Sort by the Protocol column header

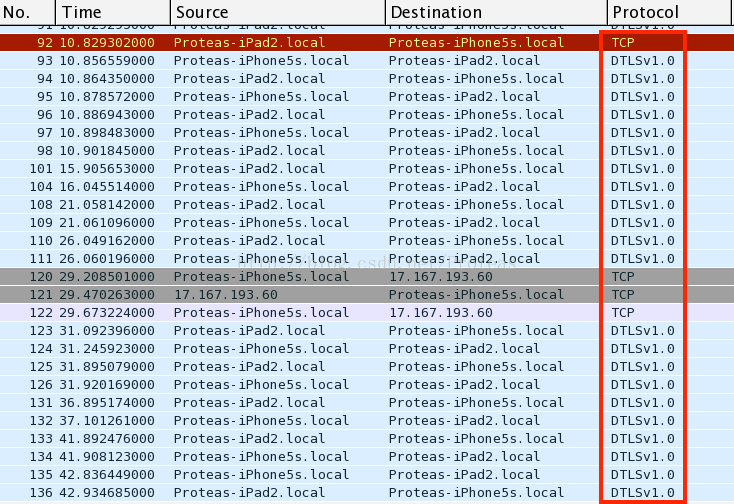click(x=669, y=12)
